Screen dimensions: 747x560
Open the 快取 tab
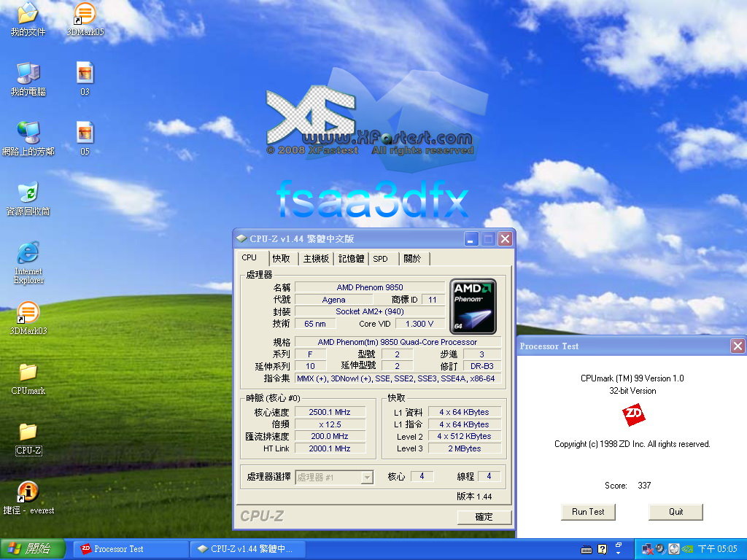pos(282,259)
